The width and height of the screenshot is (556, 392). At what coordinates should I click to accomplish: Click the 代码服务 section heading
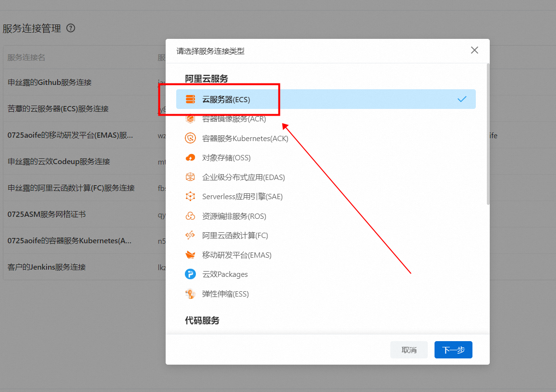[x=202, y=321]
